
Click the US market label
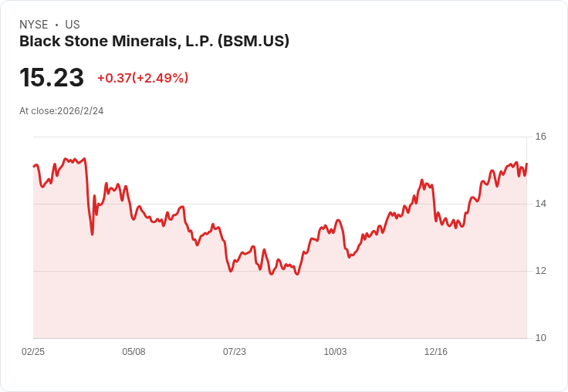[x=73, y=25]
